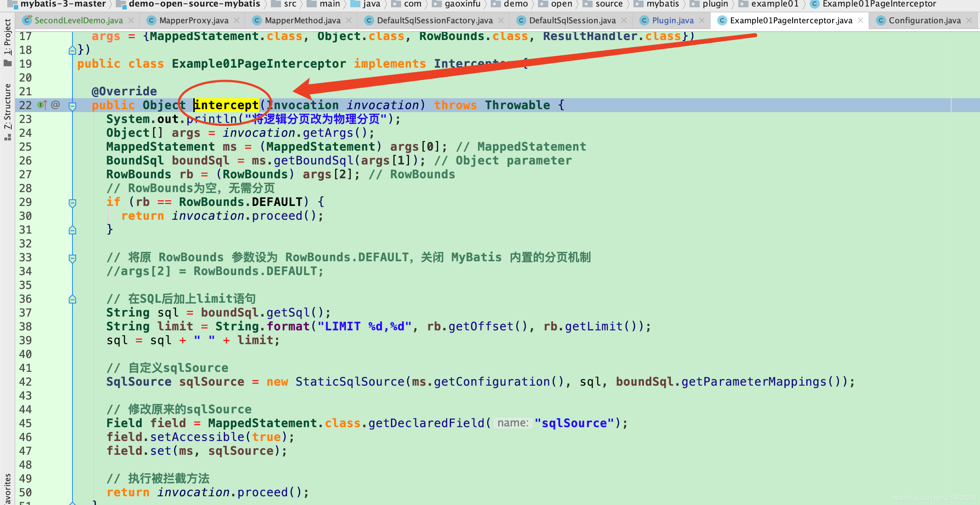Close the MapperProxy.java tab
Image resolution: width=980 pixels, height=505 pixels.
237,20
